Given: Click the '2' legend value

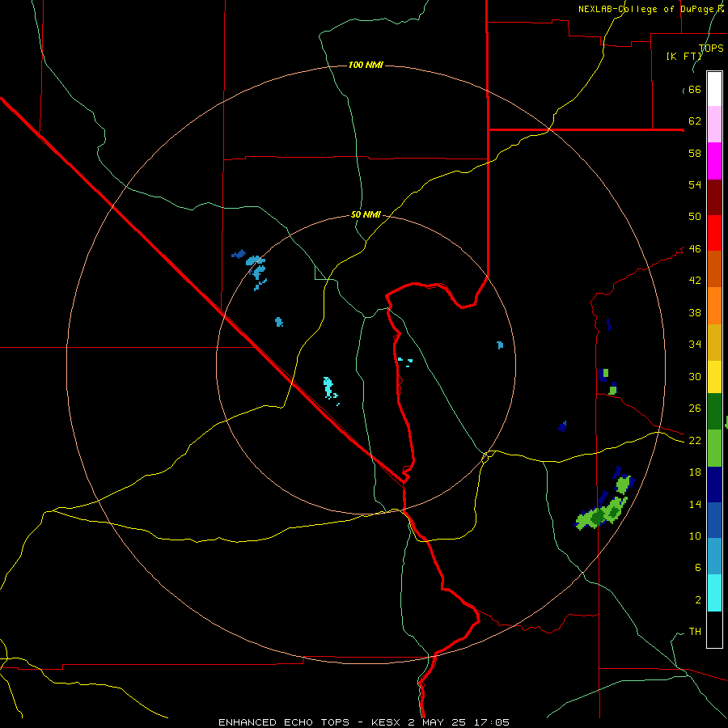Looking at the screenshot, I should (697, 599).
